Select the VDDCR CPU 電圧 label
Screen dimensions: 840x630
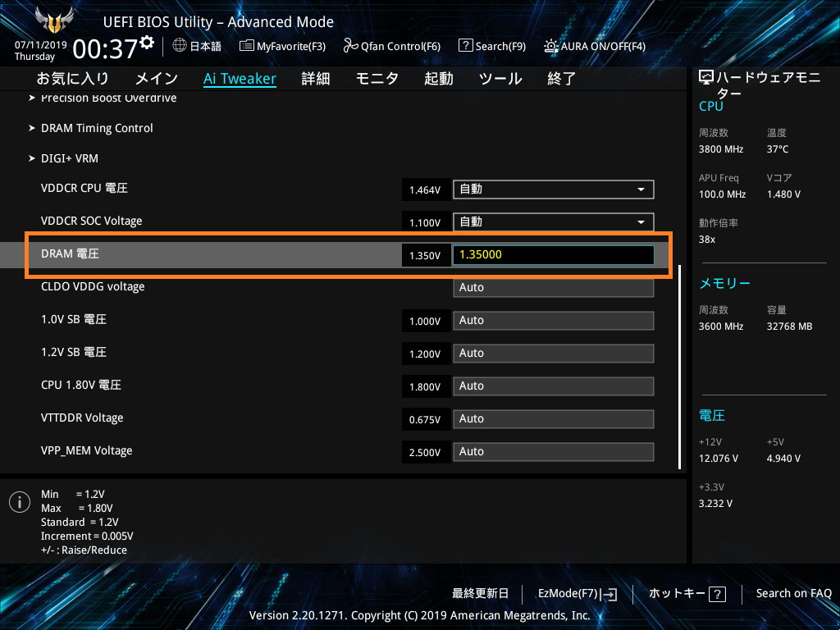[x=84, y=188]
